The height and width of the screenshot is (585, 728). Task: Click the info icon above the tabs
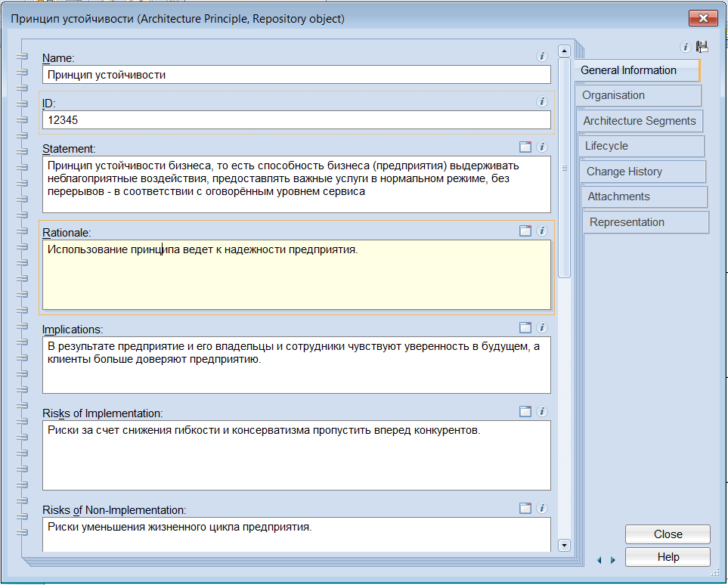(x=685, y=47)
